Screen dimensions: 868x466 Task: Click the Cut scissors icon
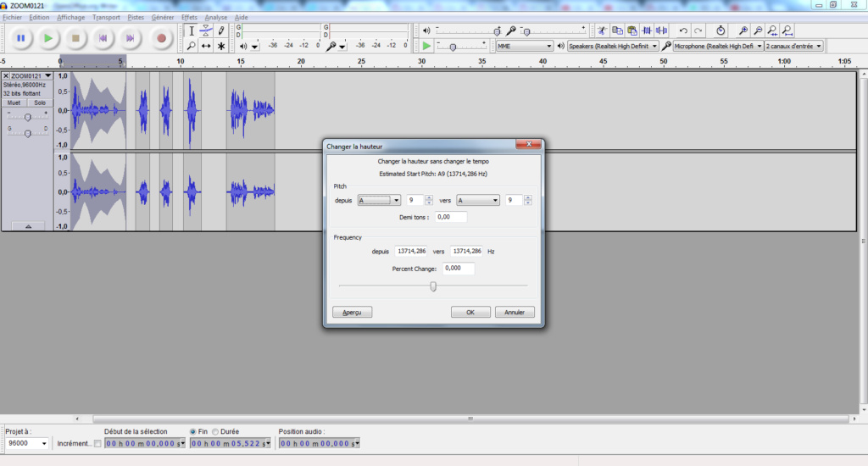602,31
